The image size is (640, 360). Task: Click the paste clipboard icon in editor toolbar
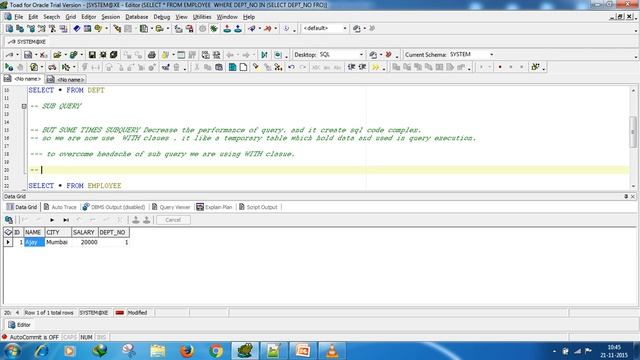(x=219, y=67)
